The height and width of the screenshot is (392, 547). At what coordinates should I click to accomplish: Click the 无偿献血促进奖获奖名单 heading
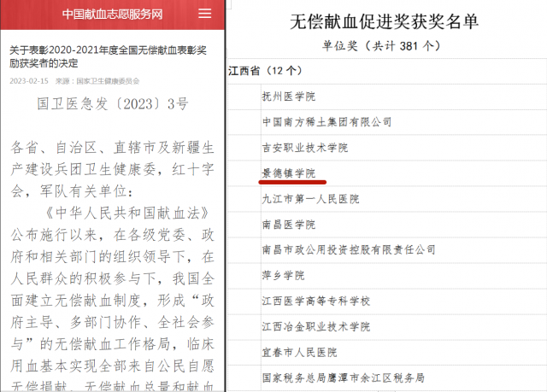(386, 21)
